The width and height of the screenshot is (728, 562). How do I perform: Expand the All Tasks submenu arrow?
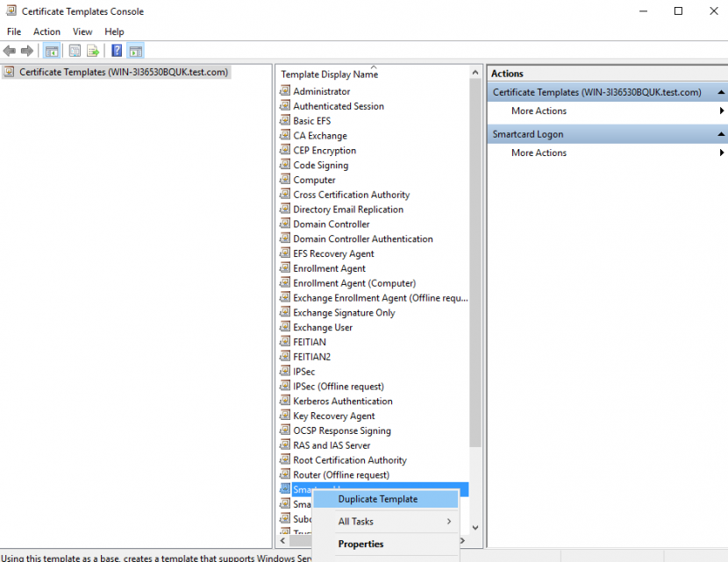pos(451,521)
